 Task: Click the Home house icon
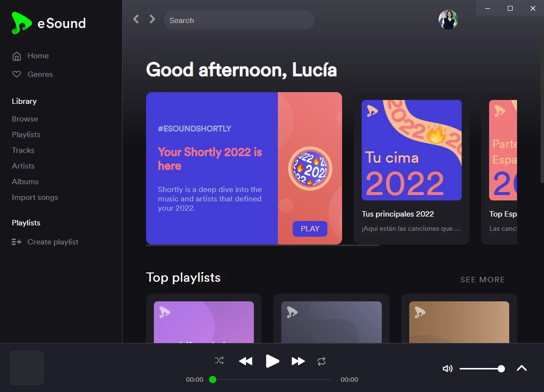(x=17, y=56)
